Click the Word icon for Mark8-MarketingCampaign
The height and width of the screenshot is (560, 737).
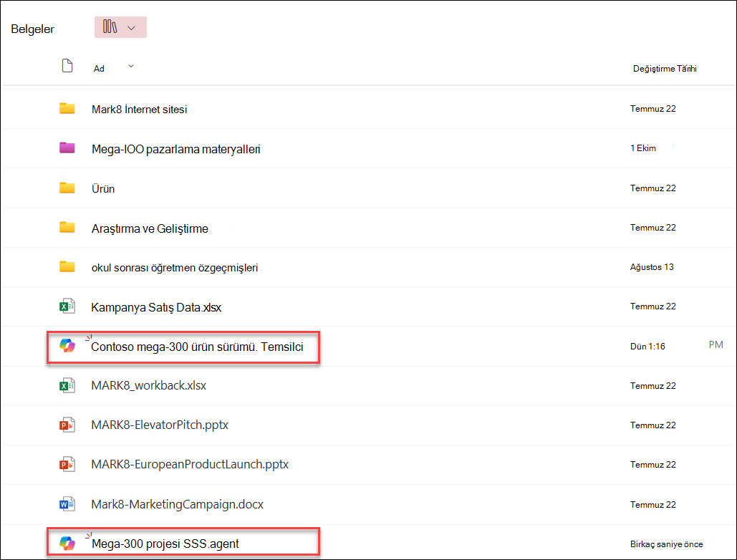[x=67, y=505]
